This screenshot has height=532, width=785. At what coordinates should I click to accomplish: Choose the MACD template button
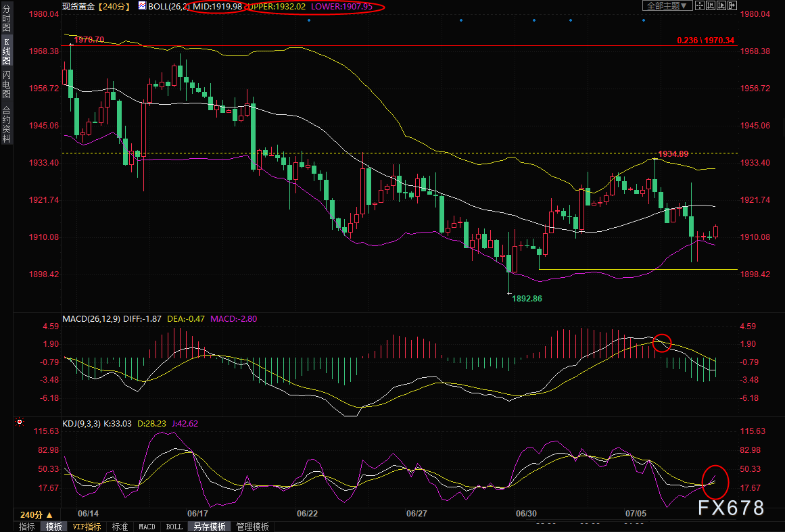pos(147,527)
